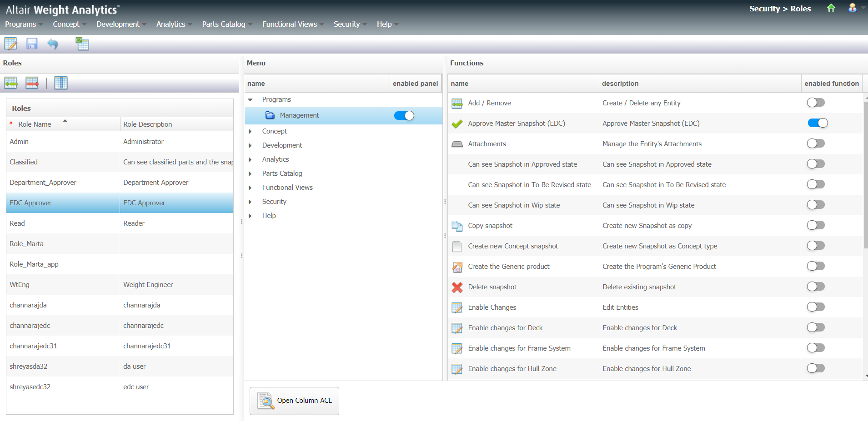Click the Save floppy disk icon

32,44
